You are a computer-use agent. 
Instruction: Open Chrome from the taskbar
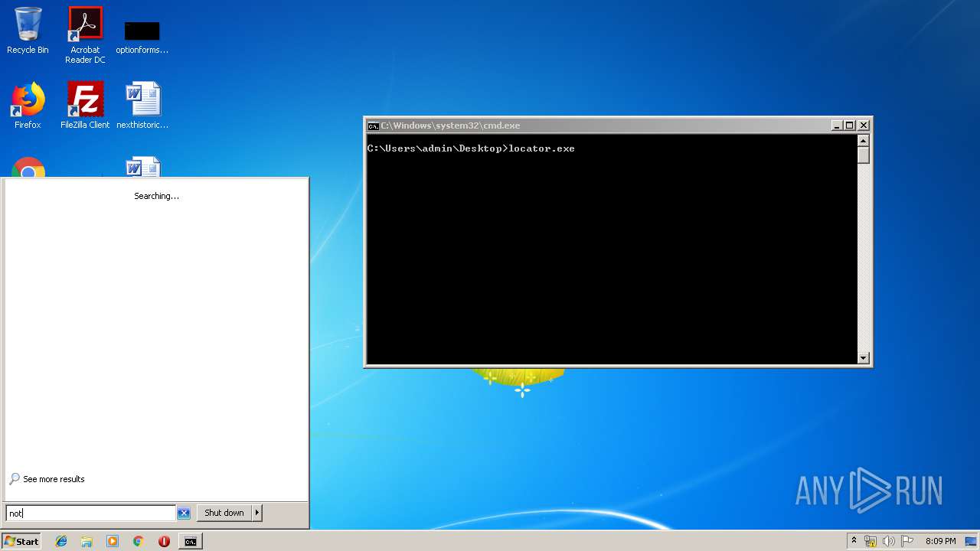[138, 541]
